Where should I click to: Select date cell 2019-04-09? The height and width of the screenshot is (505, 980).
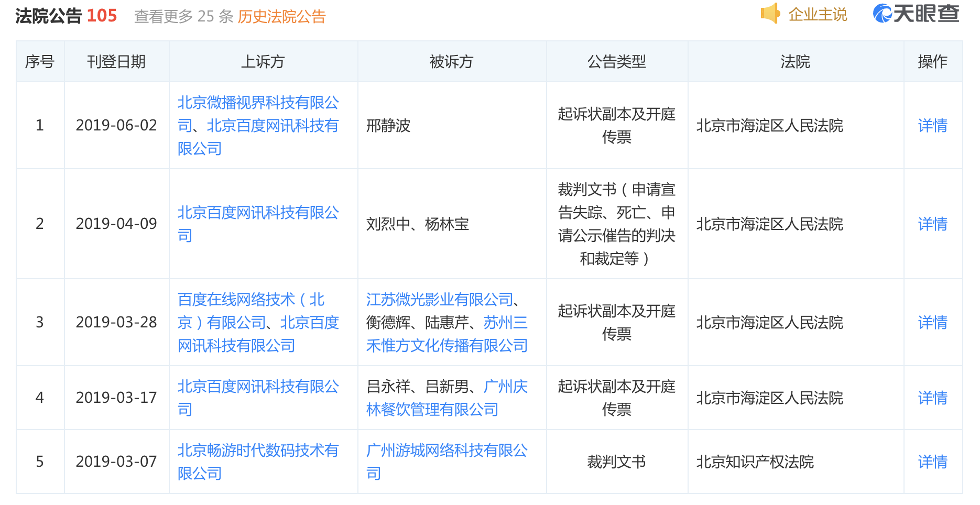[116, 224]
